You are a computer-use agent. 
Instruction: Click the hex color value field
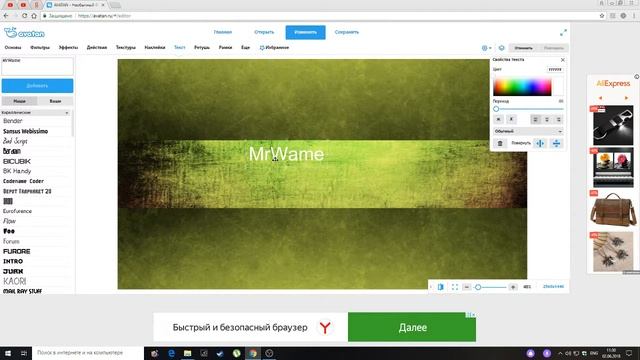point(555,70)
